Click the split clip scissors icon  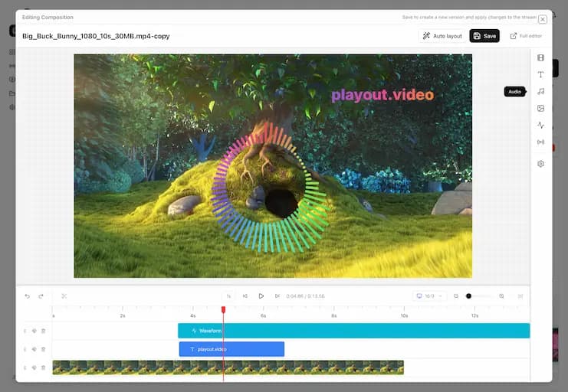(x=64, y=296)
